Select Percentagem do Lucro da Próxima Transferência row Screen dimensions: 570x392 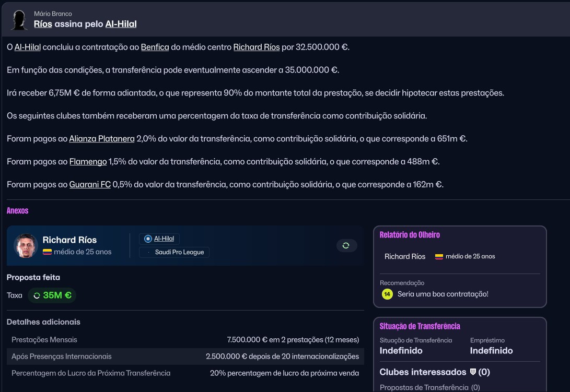185,373
